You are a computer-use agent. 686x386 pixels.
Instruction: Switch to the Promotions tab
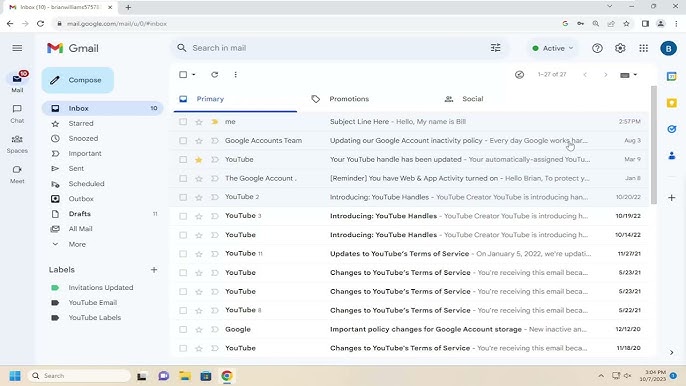(349, 99)
